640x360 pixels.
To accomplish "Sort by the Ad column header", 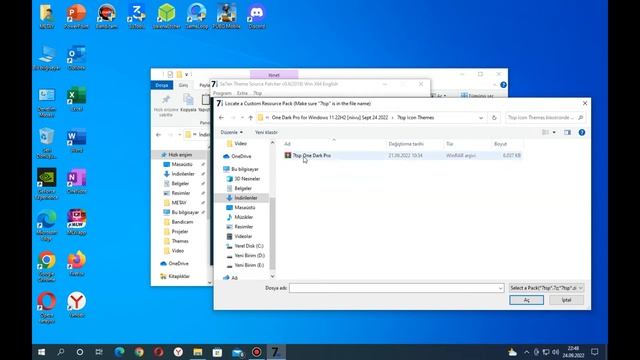I will pyautogui.click(x=287, y=144).
